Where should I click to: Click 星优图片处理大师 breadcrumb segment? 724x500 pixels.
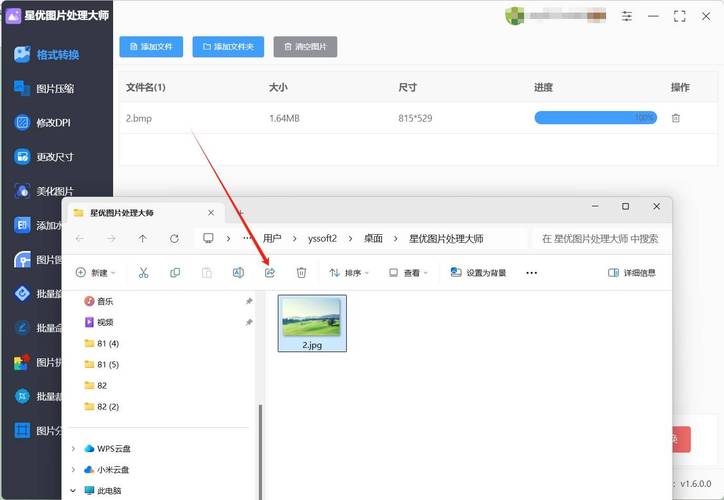tap(446, 239)
